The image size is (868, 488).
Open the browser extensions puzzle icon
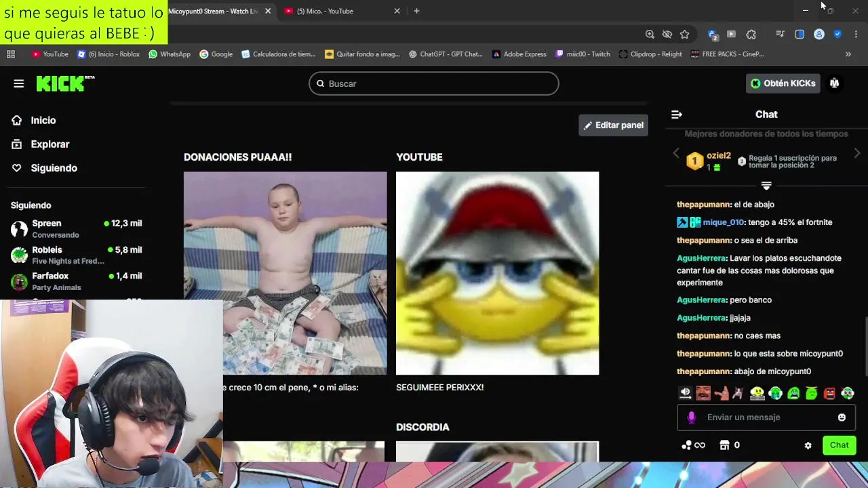click(751, 34)
